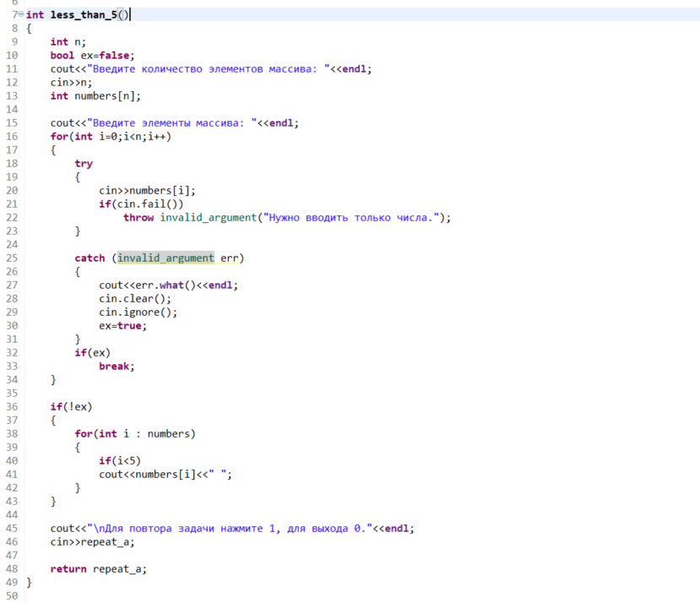Screen dimensions: 700x603
Task: Place cursor on 'int n;' declaration
Action: (x=68, y=42)
